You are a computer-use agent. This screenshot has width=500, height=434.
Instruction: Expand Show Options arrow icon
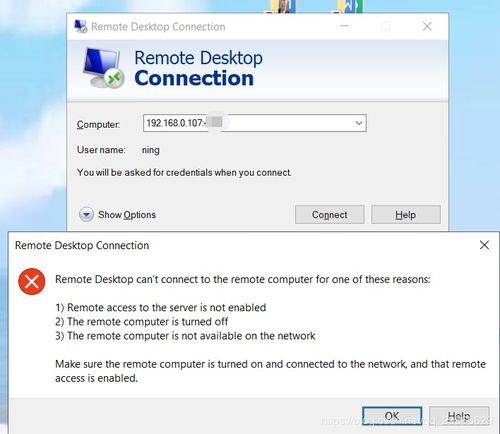pos(86,214)
